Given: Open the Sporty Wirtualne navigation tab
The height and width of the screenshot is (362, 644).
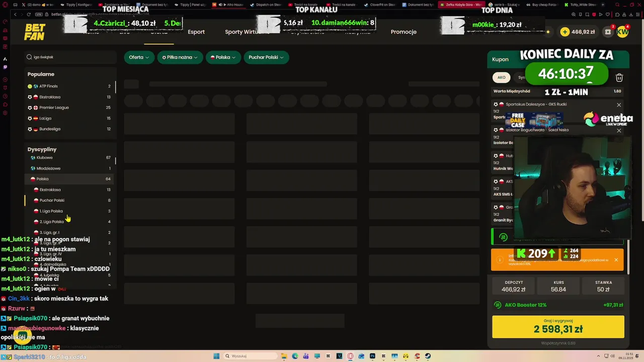Looking at the screenshot, I should [247, 32].
